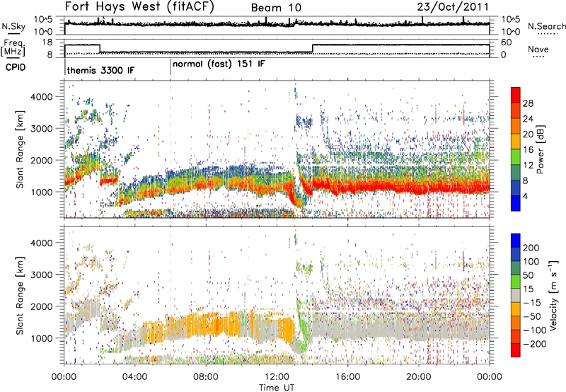Click the solid line sample under N.Sky

(13, 33)
